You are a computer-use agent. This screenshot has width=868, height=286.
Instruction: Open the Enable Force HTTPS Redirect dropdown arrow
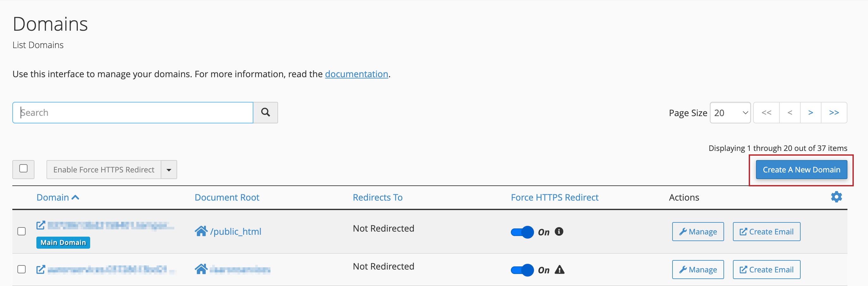169,170
